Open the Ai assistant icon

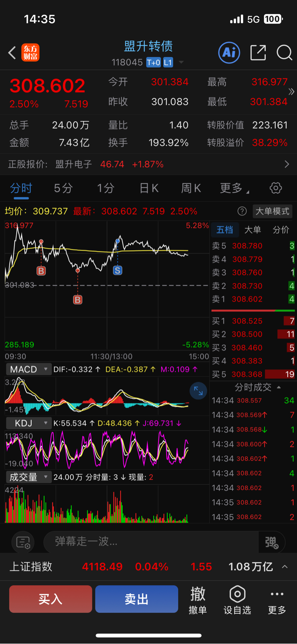229,52
